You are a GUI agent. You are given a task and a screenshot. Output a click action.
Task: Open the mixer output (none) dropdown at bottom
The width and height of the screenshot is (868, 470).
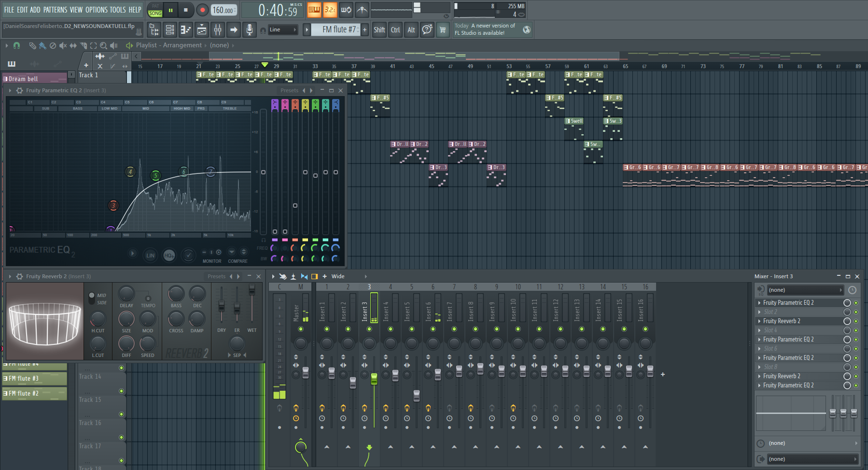pos(812,459)
